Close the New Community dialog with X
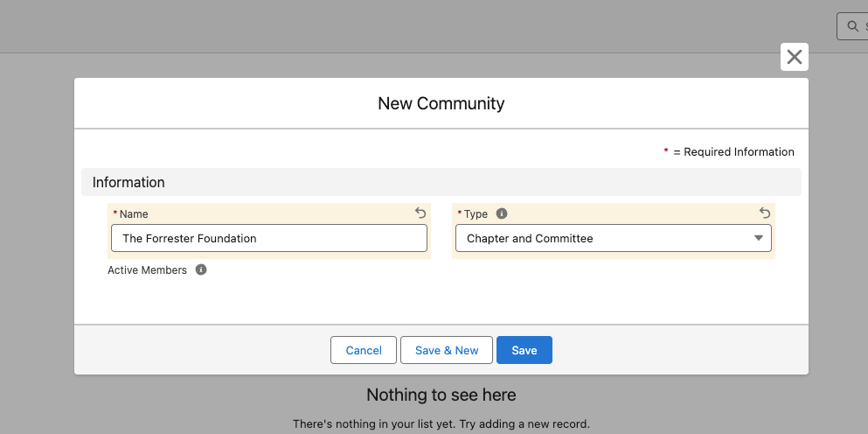Image resolution: width=868 pixels, height=434 pixels. 795,57
